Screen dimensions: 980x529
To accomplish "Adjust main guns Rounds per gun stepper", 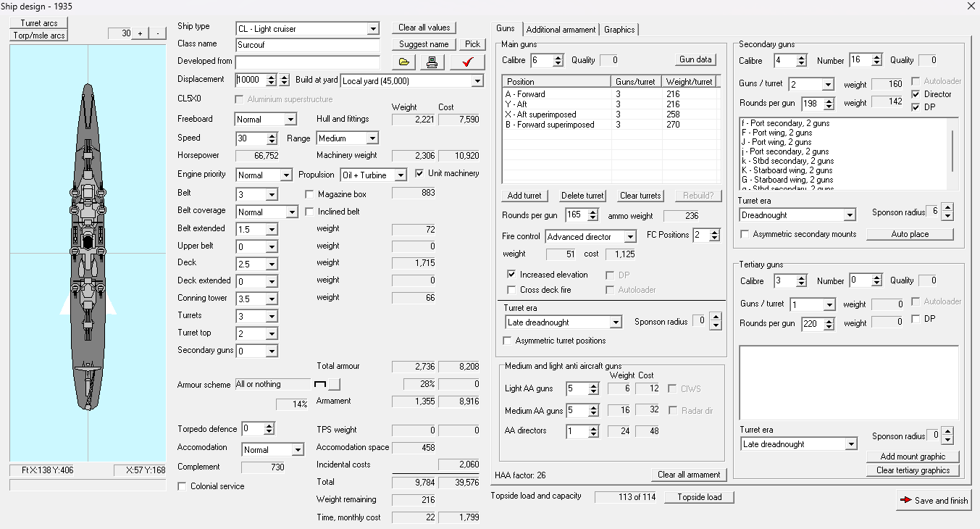I will pyautogui.click(x=592, y=215).
